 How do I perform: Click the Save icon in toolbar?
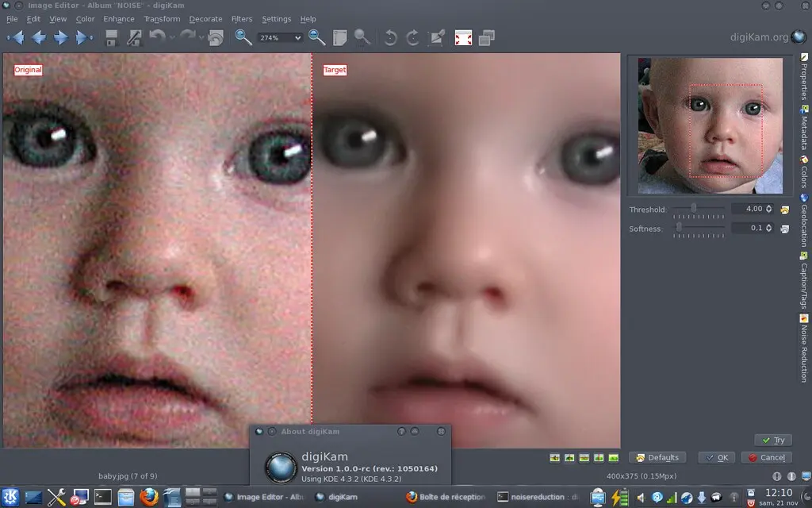tap(112, 37)
